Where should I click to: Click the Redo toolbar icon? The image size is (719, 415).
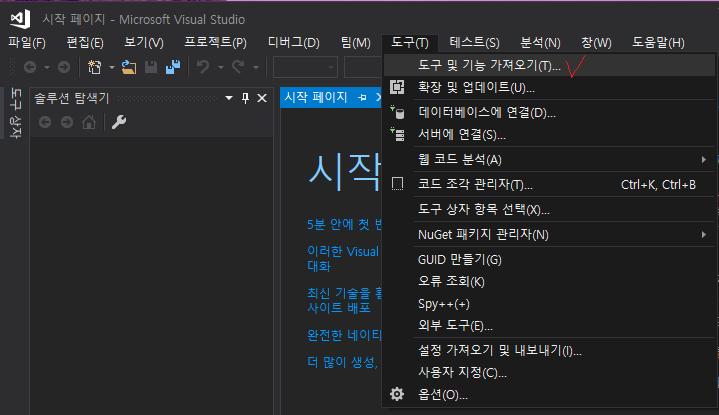[x=238, y=67]
